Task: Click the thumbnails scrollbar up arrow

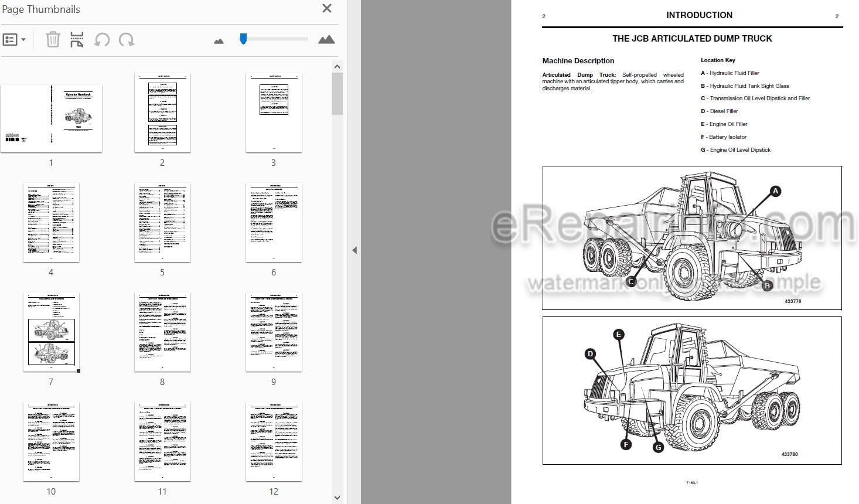Action: point(337,67)
